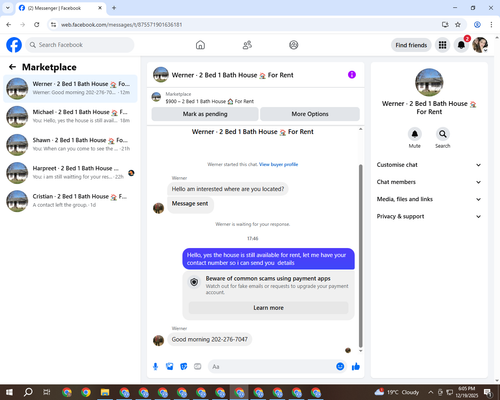Viewport: 500px width, 400px height.
Task: Open Michael conversation in list
Action: point(70,117)
